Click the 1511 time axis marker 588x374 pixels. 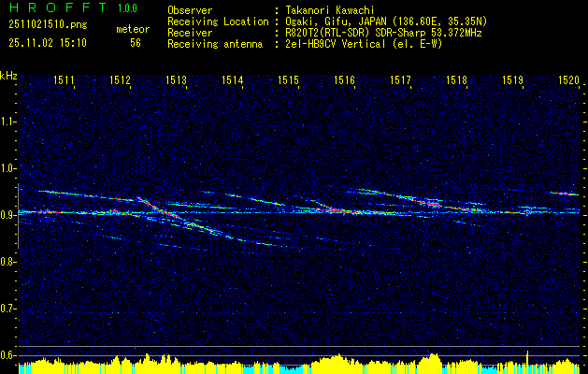point(65,79)
